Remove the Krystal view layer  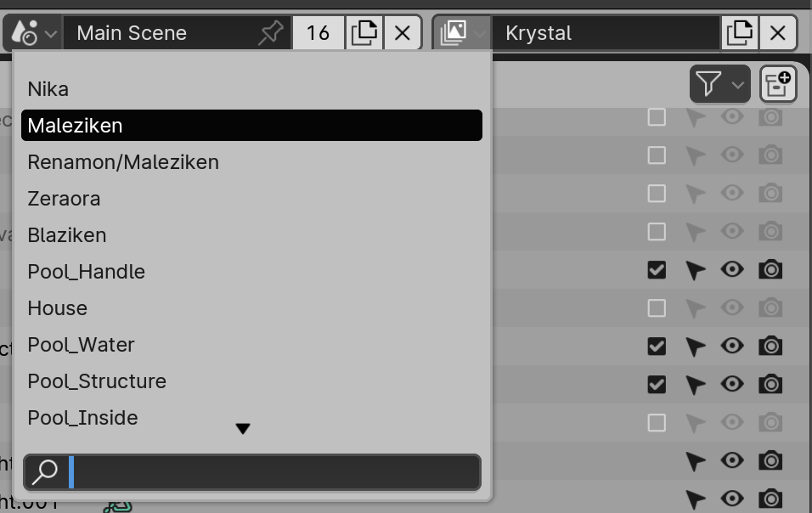(777, 33)
